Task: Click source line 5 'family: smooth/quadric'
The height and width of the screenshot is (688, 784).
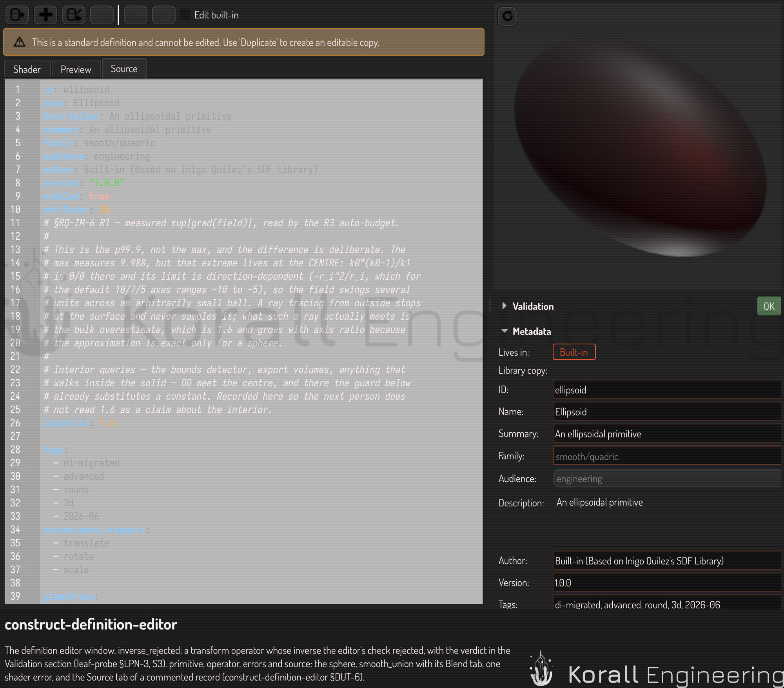Action: (99, 143)
